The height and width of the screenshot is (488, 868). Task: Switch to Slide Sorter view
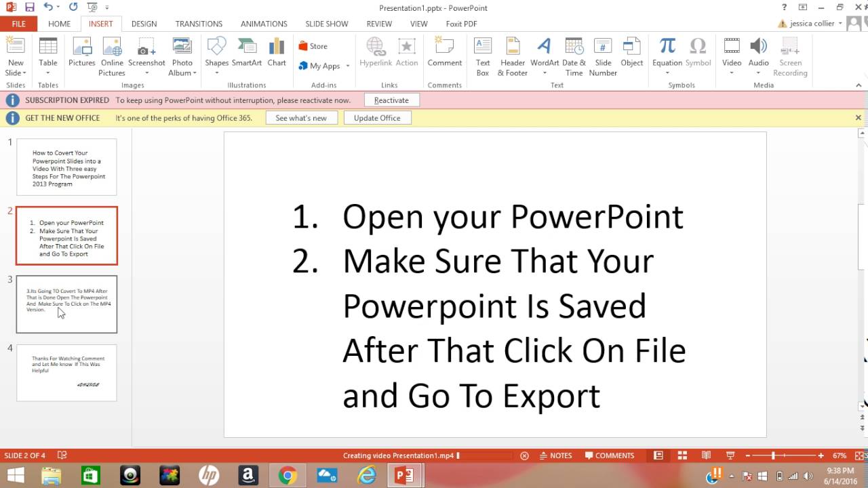pyautogui.click(x=682, y=455)
